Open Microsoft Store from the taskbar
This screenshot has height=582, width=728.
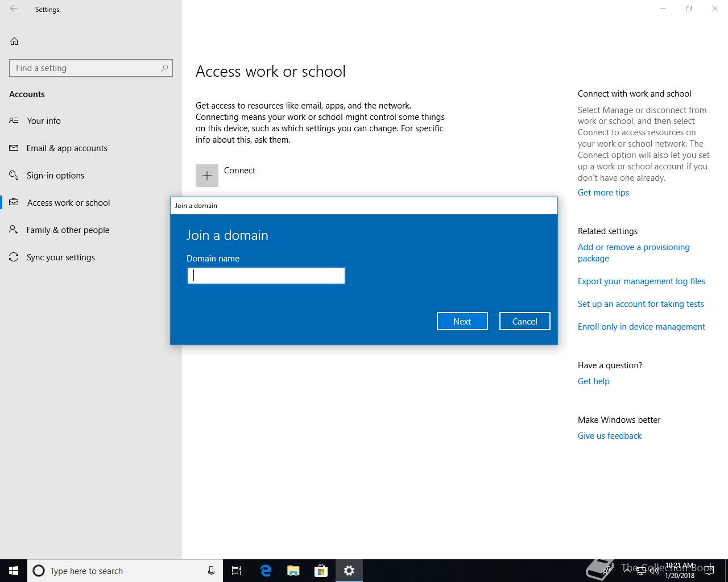coord(321,571)
